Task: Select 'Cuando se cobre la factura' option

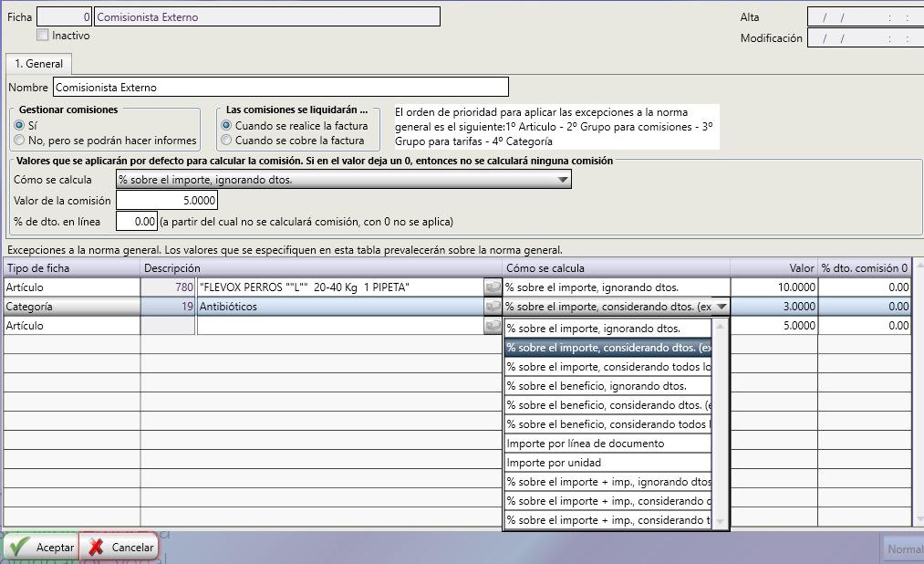Action: pyautogui.click(x=226, y=141)
